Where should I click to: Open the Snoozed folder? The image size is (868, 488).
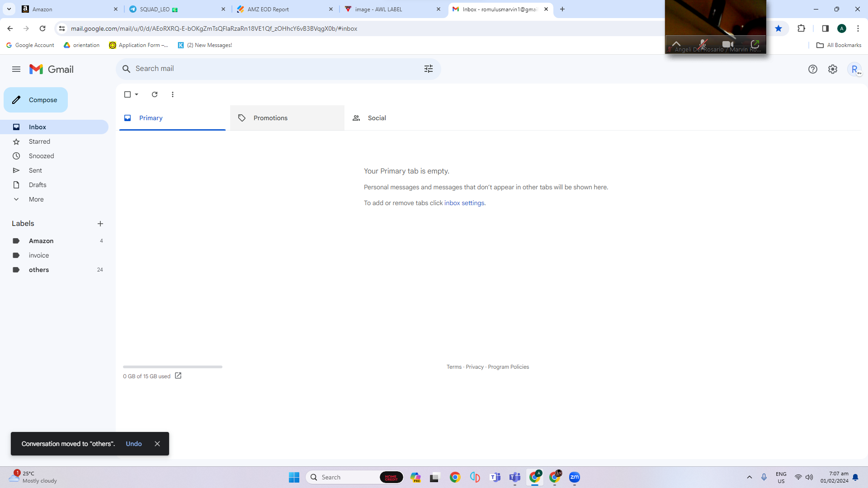point(54,156)
